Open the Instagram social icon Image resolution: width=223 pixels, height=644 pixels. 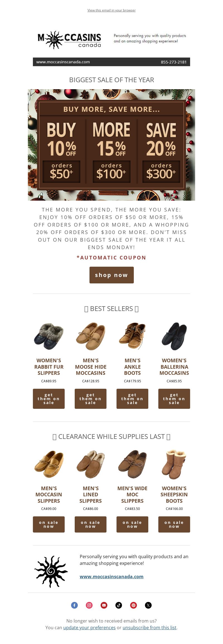click(x=89, y=605)
